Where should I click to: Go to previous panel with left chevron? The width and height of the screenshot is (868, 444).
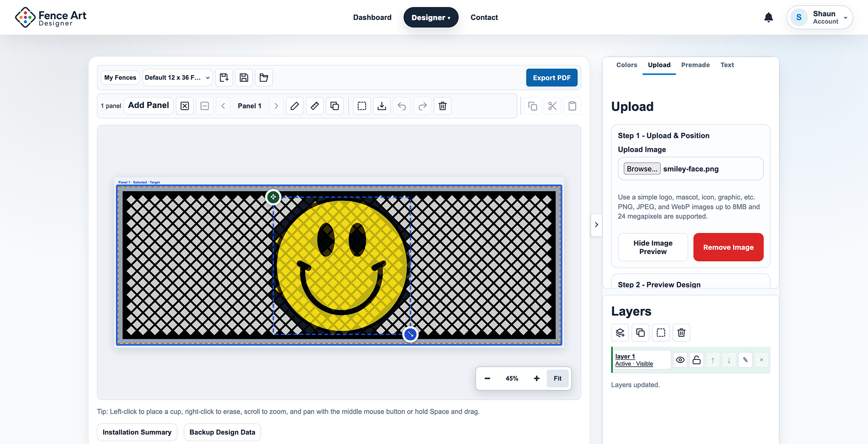pyautogui.click(x=223, y=106)
